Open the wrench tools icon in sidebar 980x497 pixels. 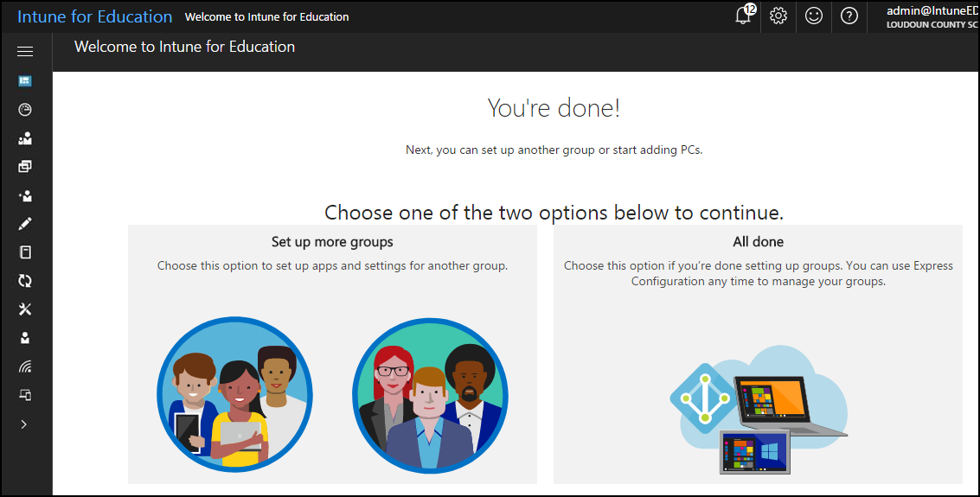click(25, 309)
